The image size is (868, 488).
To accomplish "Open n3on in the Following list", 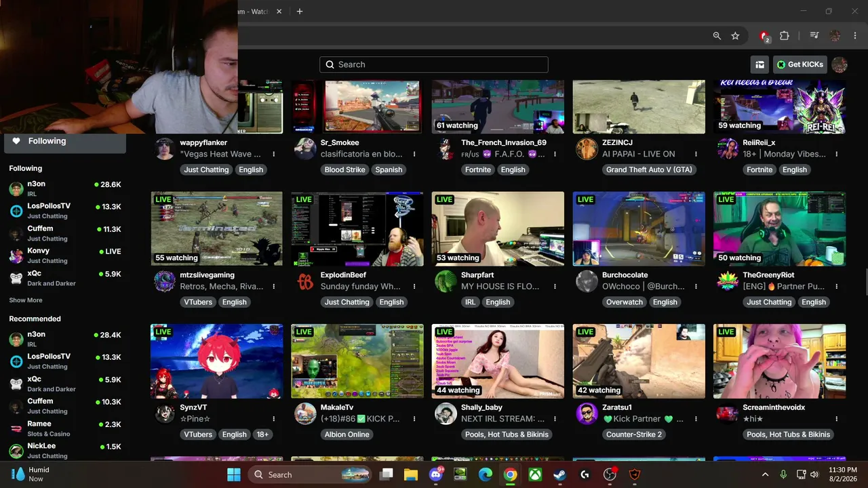I will coord(65,188).
